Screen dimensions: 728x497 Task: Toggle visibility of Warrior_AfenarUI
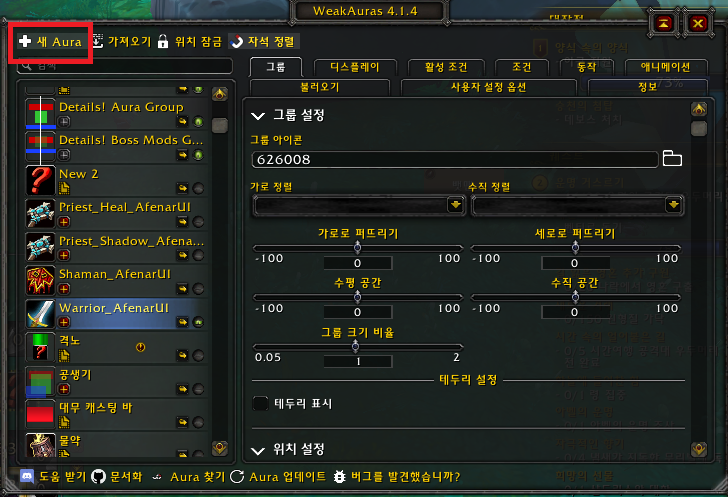pos(198,322)
